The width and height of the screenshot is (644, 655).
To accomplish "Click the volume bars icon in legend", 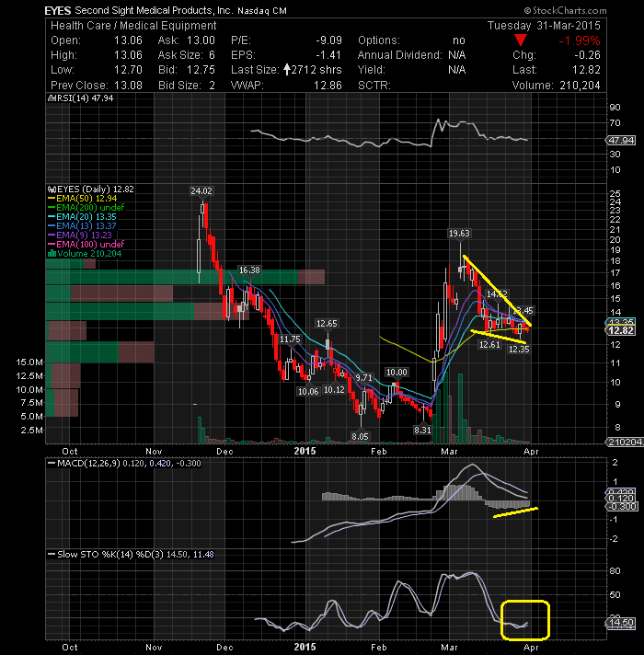I will tap(52, 254).
